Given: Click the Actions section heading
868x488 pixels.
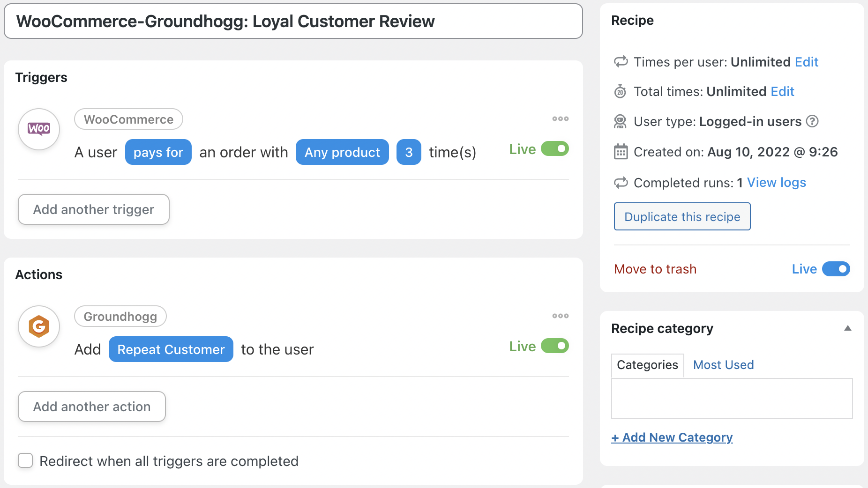Looking at the screenshot, I should 39,274.
